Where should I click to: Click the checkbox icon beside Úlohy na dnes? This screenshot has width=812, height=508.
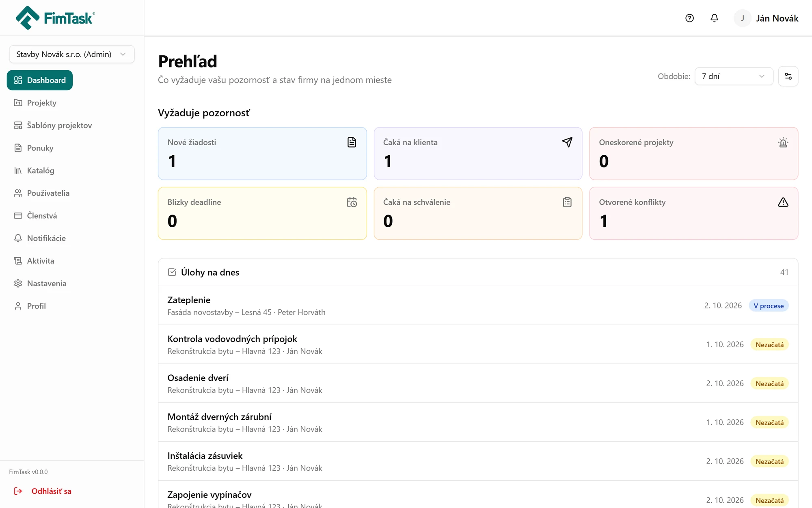172,272
